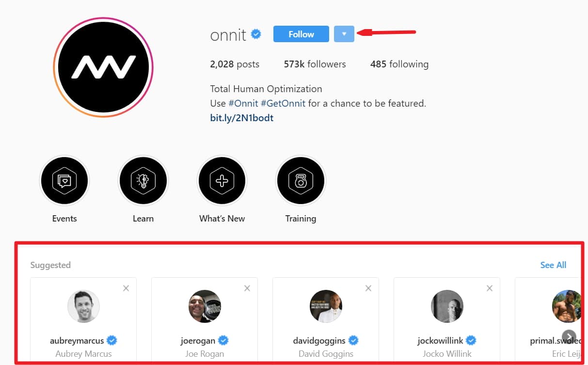This screenshot has height=365, width=588.
Task: View the 485 following list
Action: pyautogui.click(x=399, y=64)
